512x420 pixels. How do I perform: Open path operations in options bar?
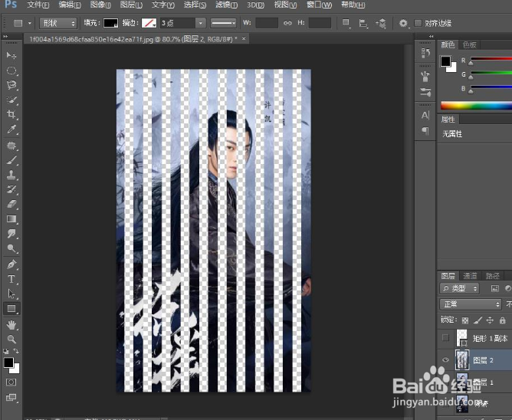pyautogui.click(x=346, y=23)
